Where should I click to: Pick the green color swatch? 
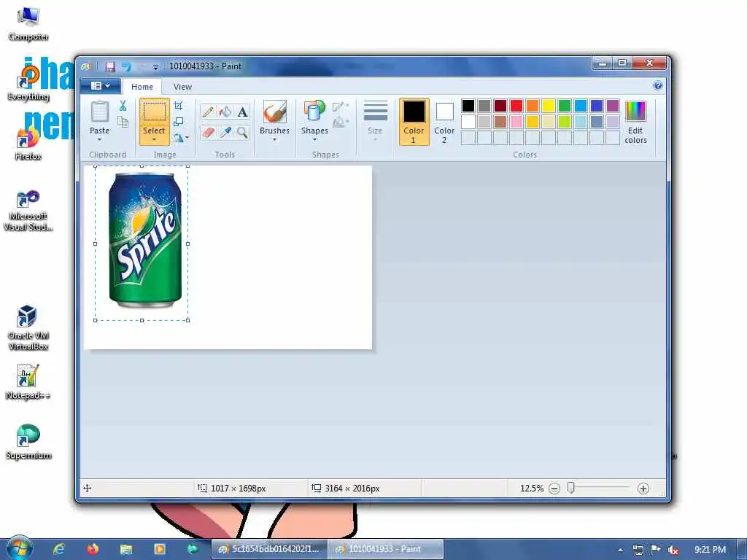pos(565,105)
